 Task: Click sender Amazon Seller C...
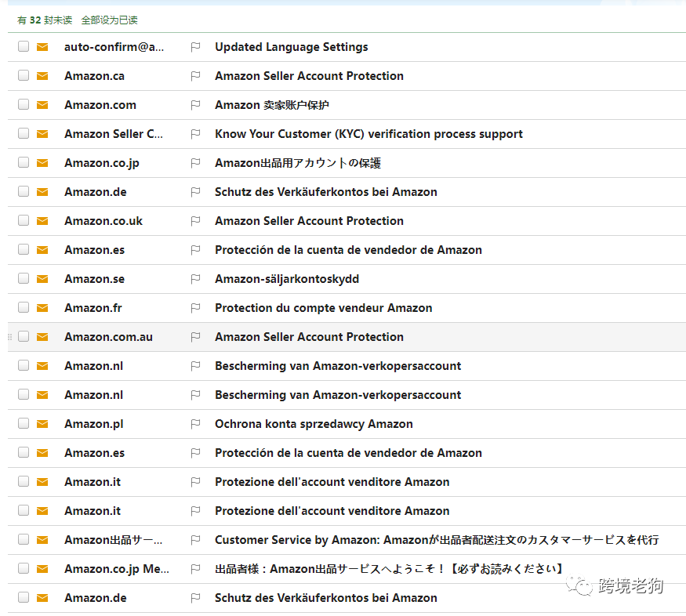(114, 134)
